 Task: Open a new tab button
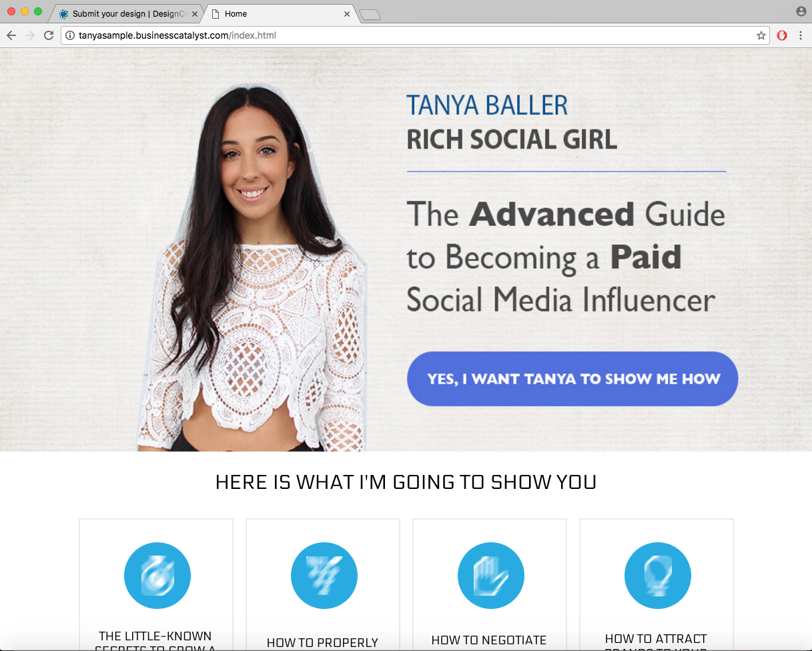(370, 15)
